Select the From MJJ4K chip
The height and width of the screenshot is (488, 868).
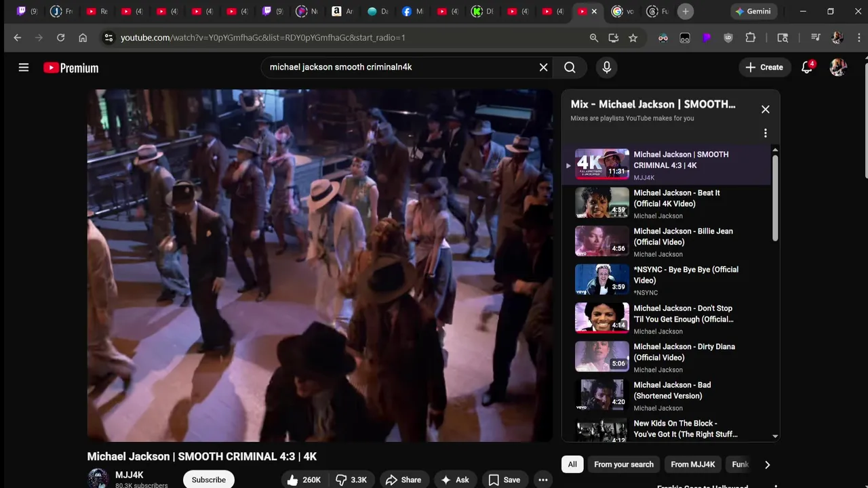[692, 464]
